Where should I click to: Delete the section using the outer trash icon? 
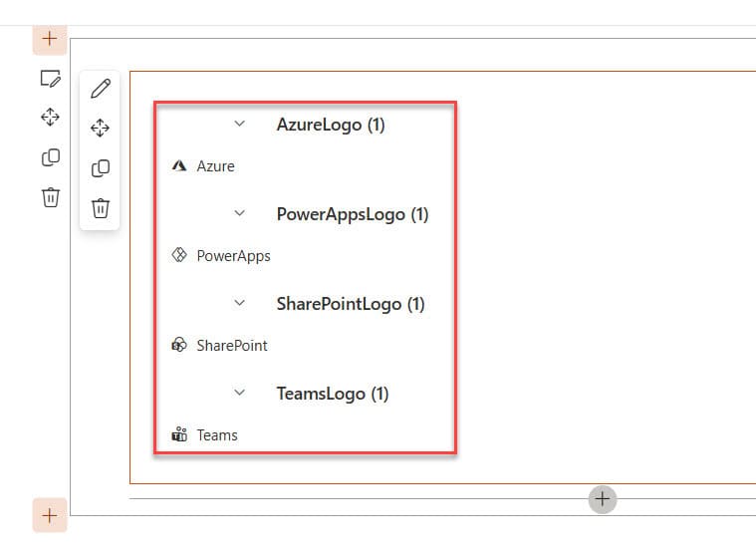pos(51,197)
